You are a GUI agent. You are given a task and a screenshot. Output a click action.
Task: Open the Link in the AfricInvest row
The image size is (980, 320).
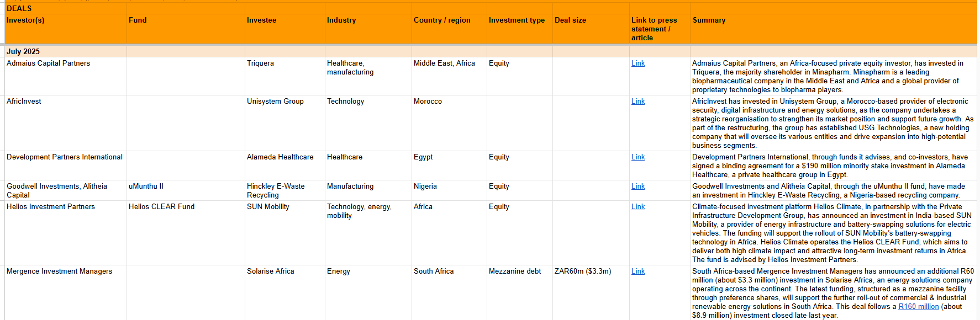(638, 102)
